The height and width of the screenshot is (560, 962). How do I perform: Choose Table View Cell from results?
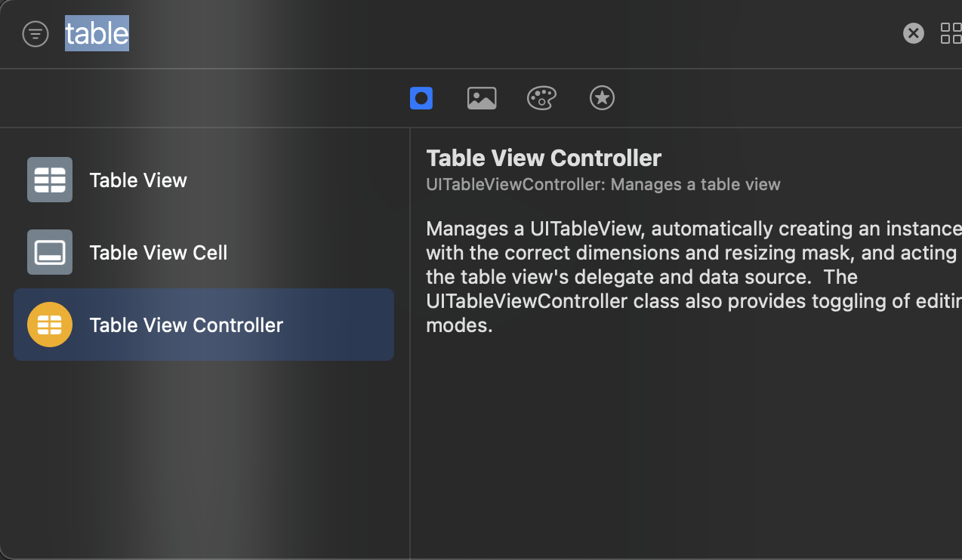pyautogui.click(x=159, y=253)
